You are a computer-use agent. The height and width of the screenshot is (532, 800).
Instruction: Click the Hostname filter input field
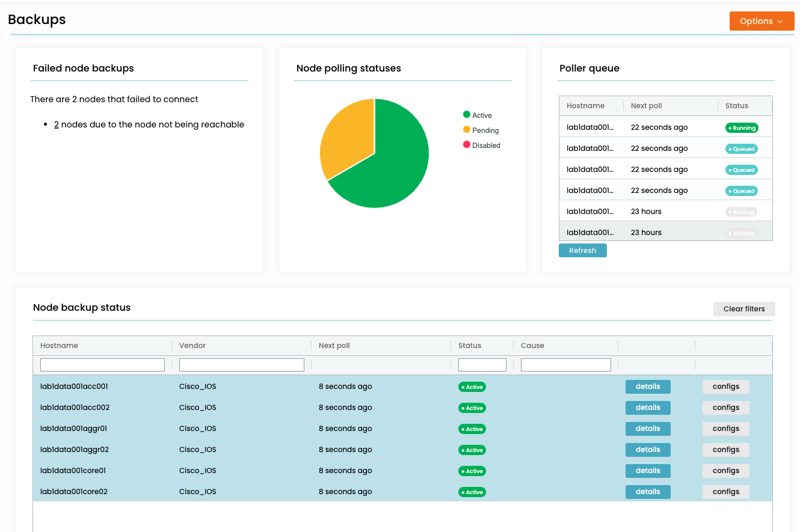pos(102,365)
